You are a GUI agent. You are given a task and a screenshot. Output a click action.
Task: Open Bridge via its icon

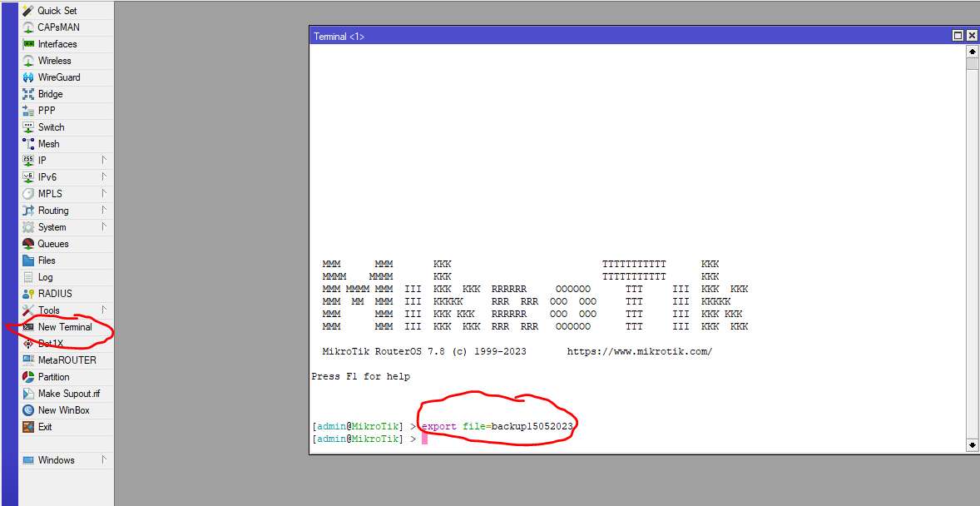28,94
